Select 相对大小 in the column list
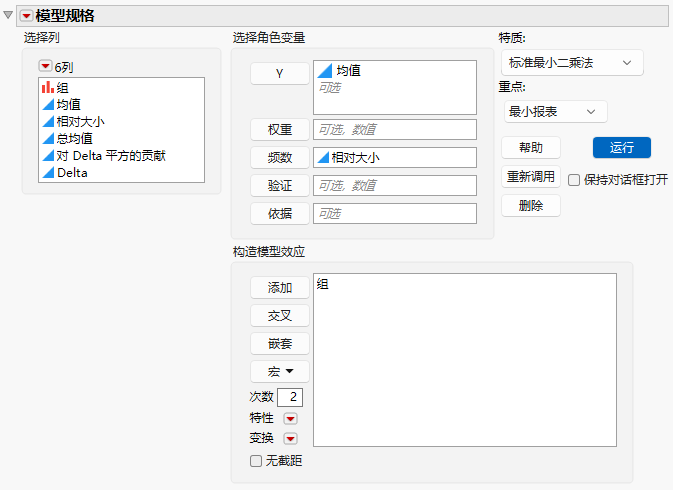This screenshot has width=673, height=490. tap(81, 121)
